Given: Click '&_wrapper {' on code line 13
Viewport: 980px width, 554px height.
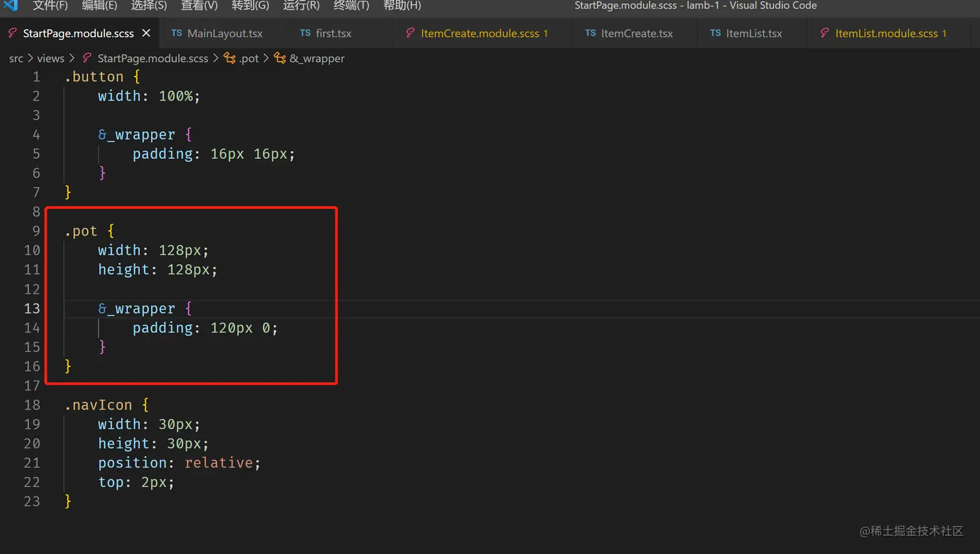Looking at the screenshot, I should point(145,309).
